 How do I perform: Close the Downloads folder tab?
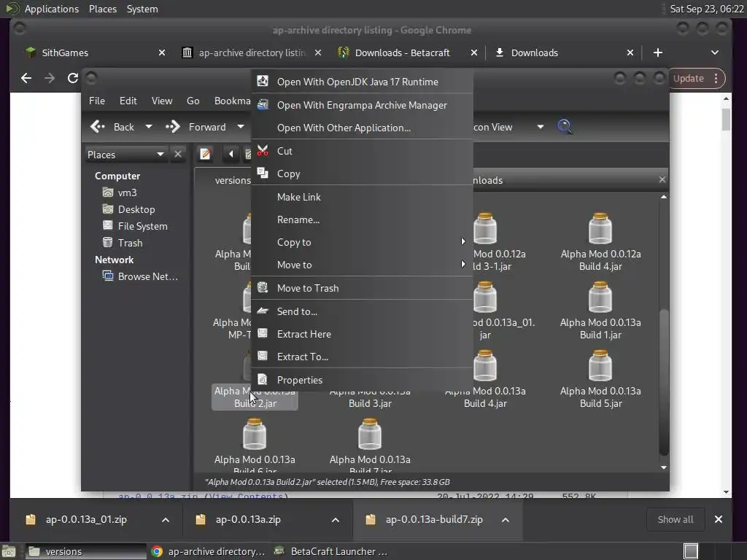662,179
